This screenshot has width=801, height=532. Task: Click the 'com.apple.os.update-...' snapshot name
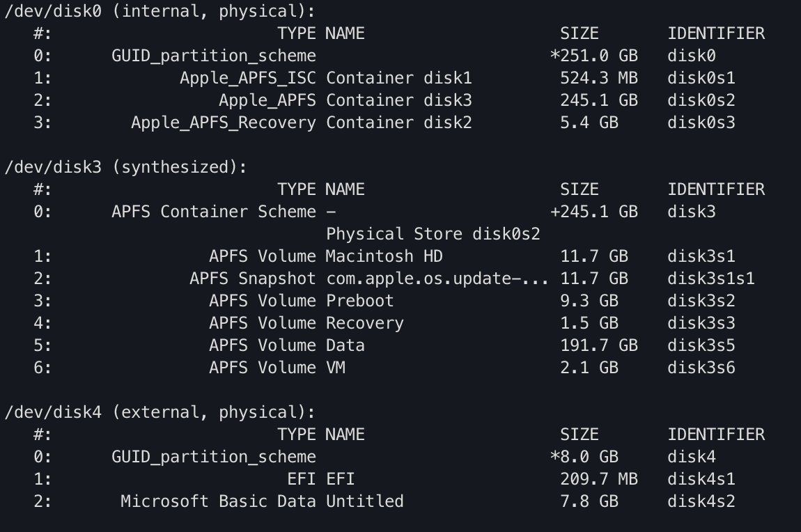click(437, 279)
